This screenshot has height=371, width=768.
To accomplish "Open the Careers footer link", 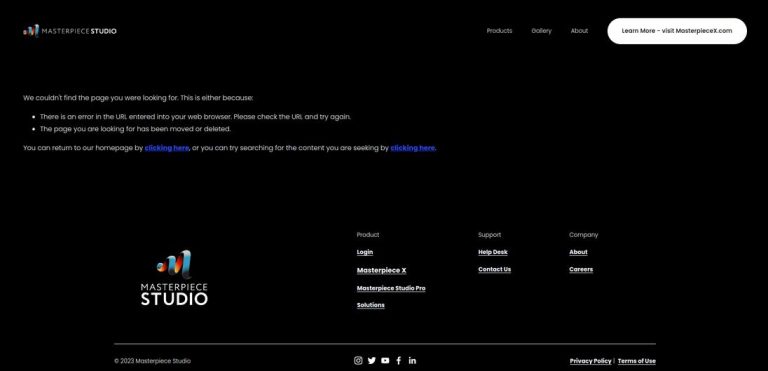I will pyautogui.click(x=581, y=269).
